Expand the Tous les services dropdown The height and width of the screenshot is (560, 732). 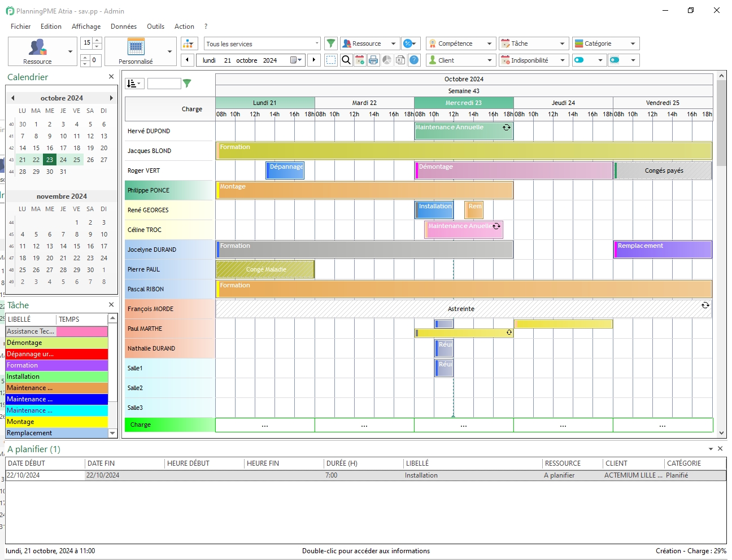pos(316,43)
